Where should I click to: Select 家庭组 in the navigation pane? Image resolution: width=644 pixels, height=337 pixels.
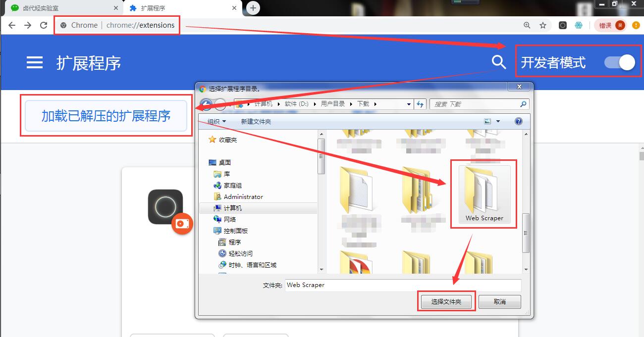pyautogui.click(x=228, y=185)
